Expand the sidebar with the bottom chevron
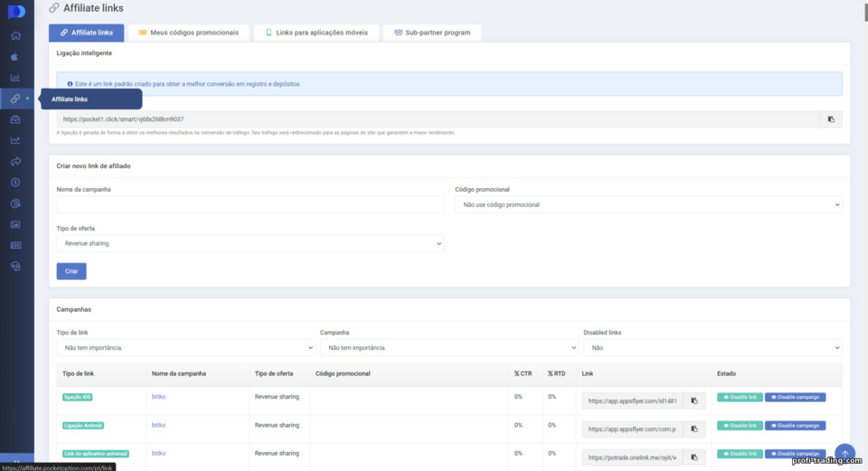868x471 pixels. pos(16,462)
